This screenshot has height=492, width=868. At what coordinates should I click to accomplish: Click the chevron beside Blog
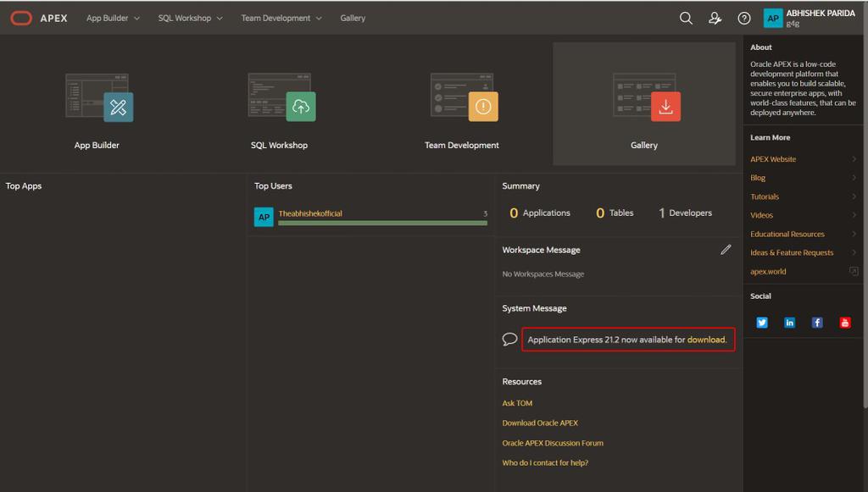click(x=854, y=178)
